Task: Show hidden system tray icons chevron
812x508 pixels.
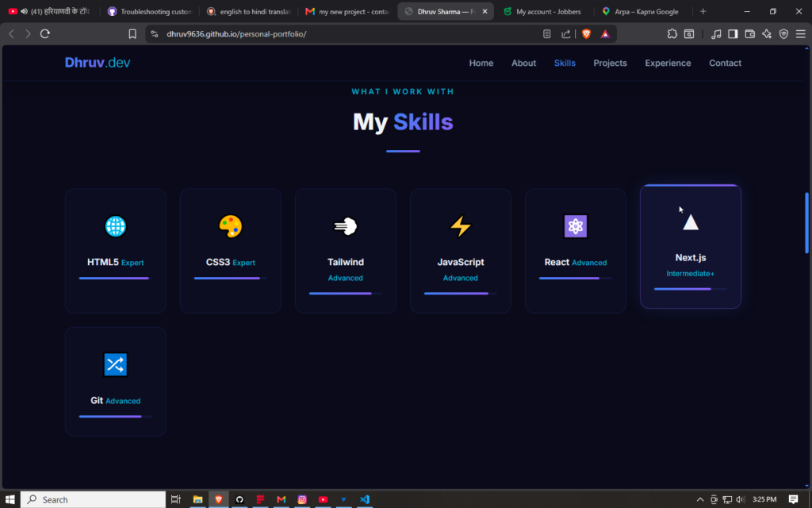Action: pos(700,499)
